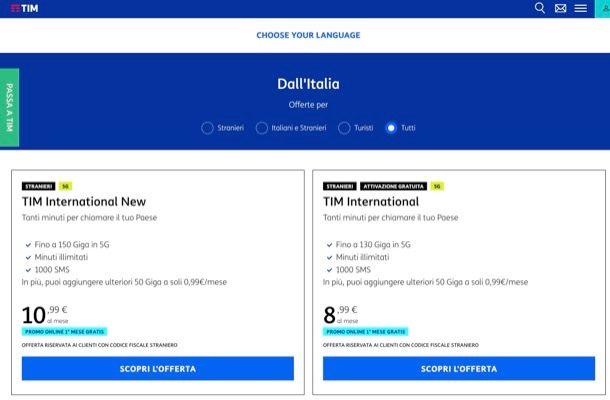The height and width of the screenshot is (400, 610).
Task: Click the PROMO ONLINE label under 10,99 €
Action: pos(64,332)
